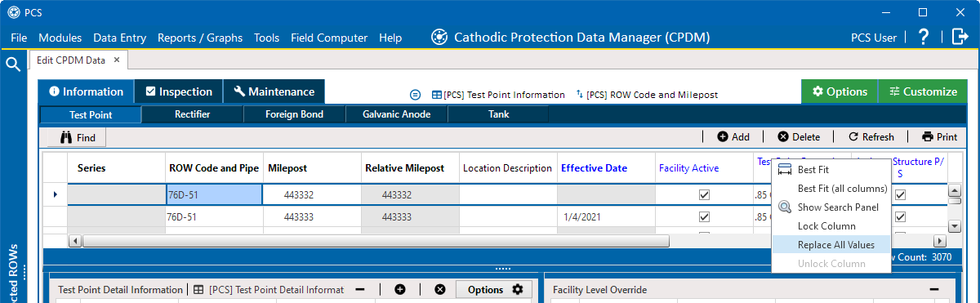980x303 pixels.
Task: Open the ROW Code and Milepost sort selector
Action: pos(647,94)
